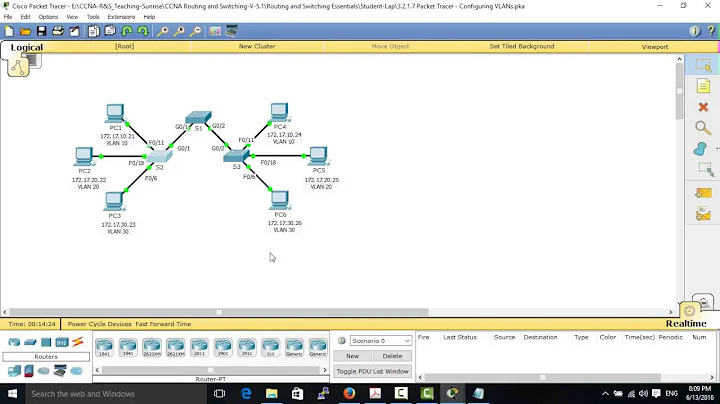The image size is (720, 404).
Task: Pick the 1841 router model
Action: pyautogui.click(x=104, y=348)
